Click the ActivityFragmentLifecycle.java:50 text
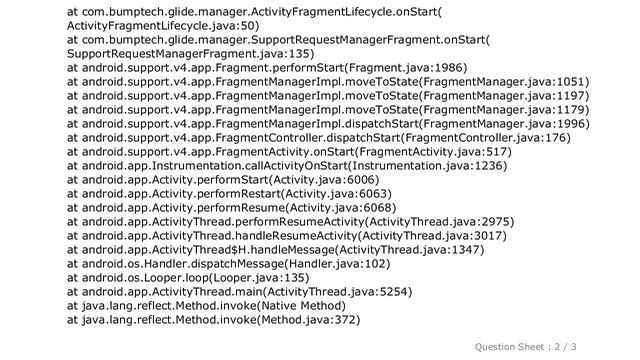This screenshot has width=640, height=360. point(163,26)
